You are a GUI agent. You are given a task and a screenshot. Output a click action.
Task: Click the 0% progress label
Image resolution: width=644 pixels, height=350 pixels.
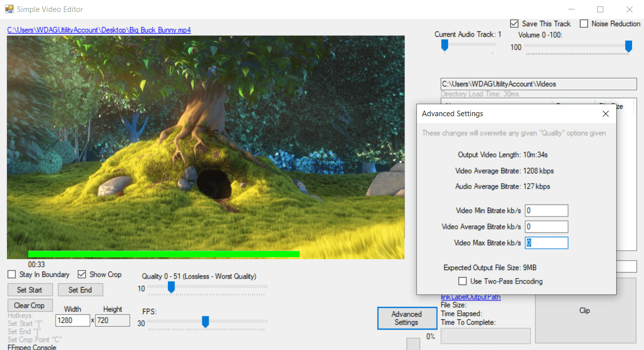tap(430, 337)
